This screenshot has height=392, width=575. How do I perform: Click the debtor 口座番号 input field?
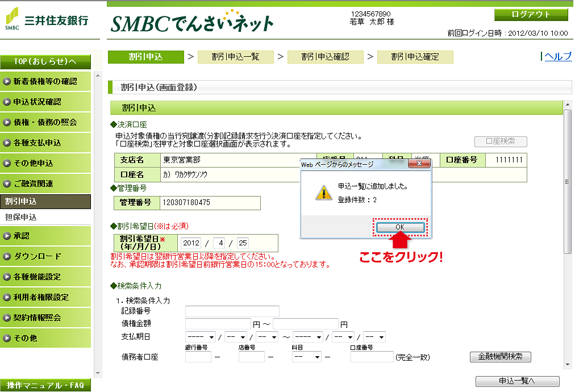coord(372,357)
